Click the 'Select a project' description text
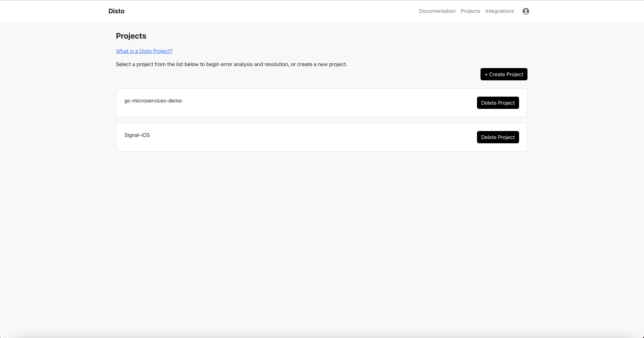Viewport: 644px width, 338px height. click(231, 64)
